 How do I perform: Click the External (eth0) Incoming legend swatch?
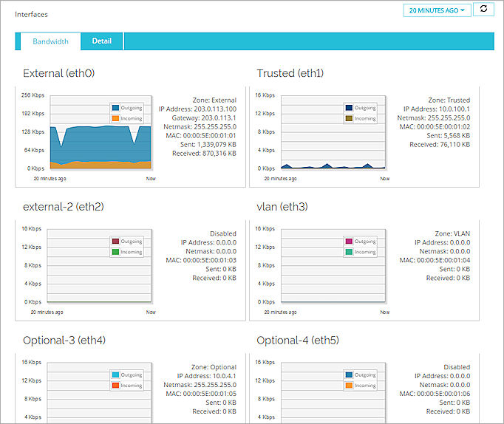(116, 118)
